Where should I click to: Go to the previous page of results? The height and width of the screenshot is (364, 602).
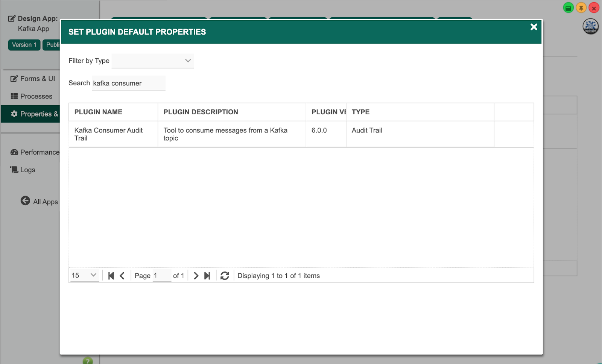(122, 276)
